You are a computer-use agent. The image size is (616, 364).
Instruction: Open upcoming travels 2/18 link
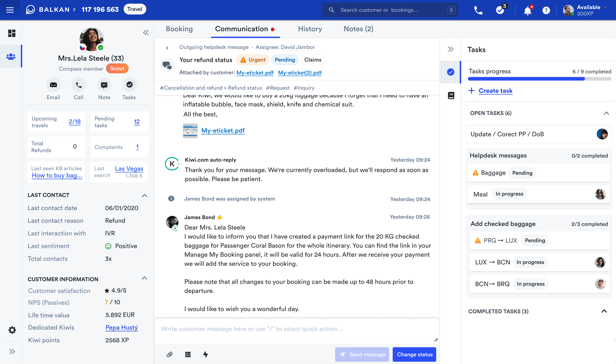point(75,122)
